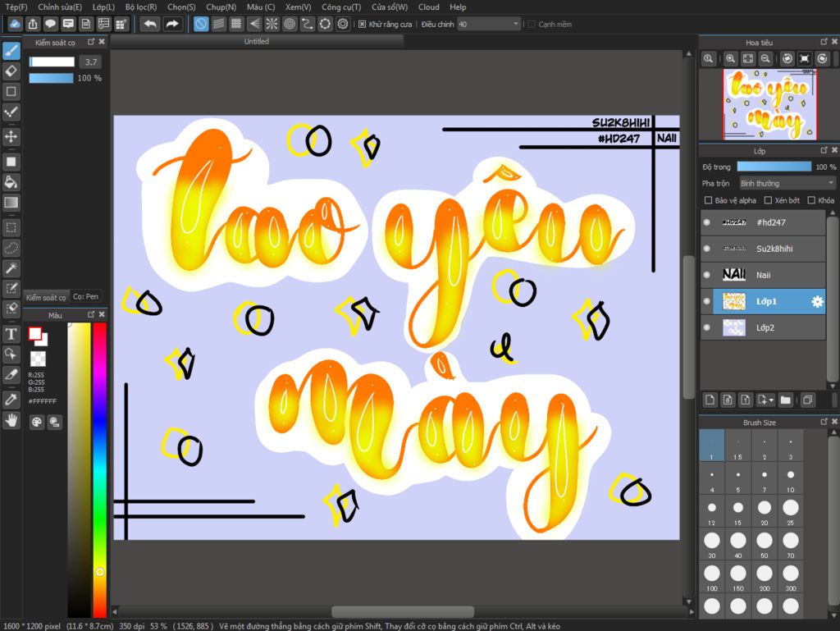Select the rectangular selection tool

tap(11, 227)
